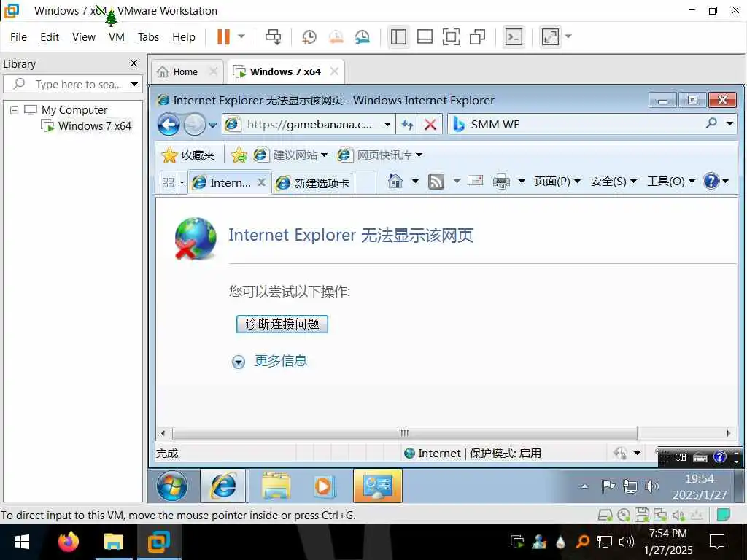Open the Tabs menu
This screenshot has height=560, width=747.
pyautogui.click(x=148, y=37)
